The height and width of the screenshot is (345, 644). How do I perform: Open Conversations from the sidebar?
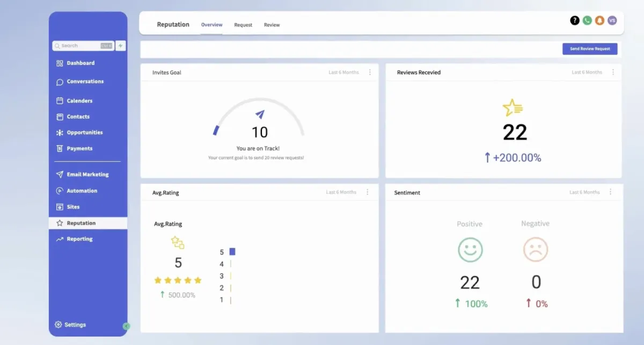click(x=85, y=82)
